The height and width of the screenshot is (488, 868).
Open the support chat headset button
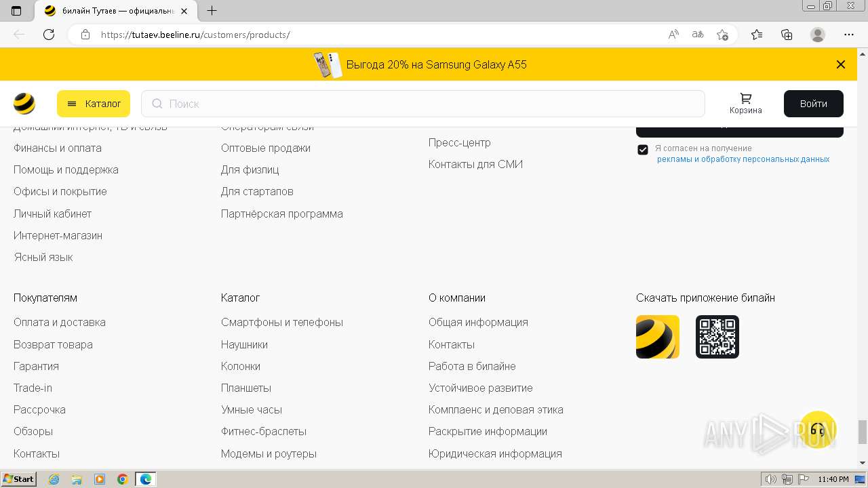click(818, 429)
